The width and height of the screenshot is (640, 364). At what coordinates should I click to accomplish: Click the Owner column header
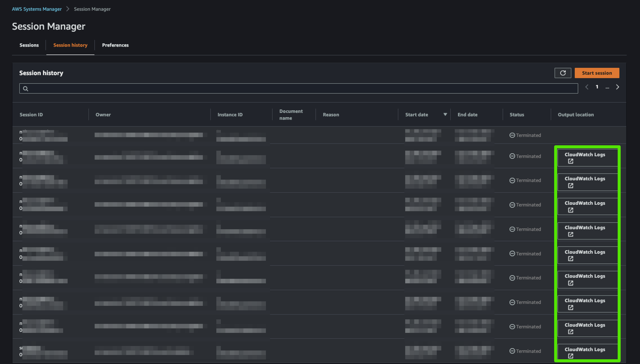(103, 114)
